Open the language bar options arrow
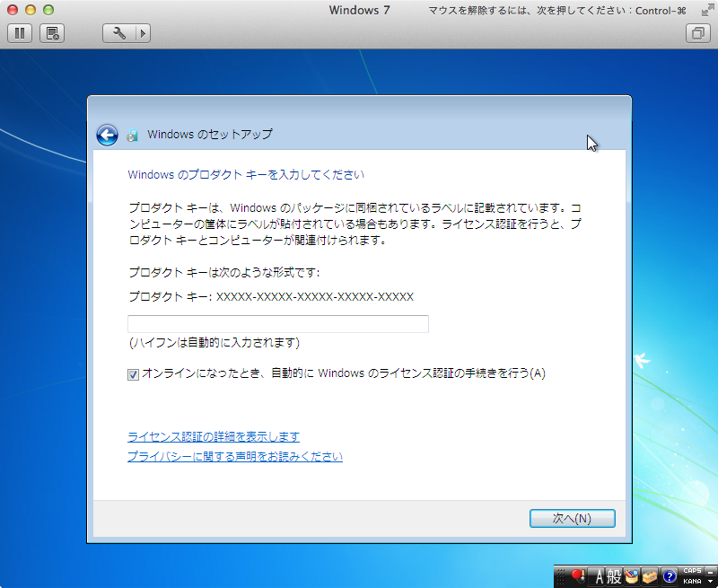718x588 pixels. tap(711, 582)
